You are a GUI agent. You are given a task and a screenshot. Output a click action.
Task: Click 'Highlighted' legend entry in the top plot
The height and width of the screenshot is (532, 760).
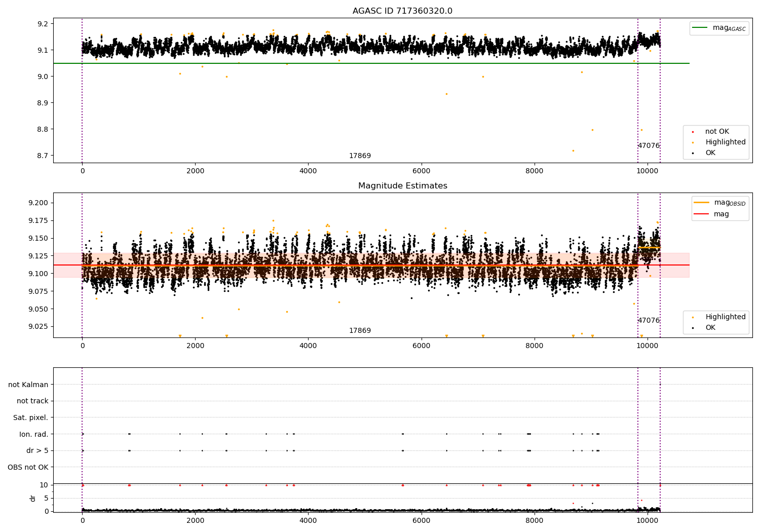[726, 142]
